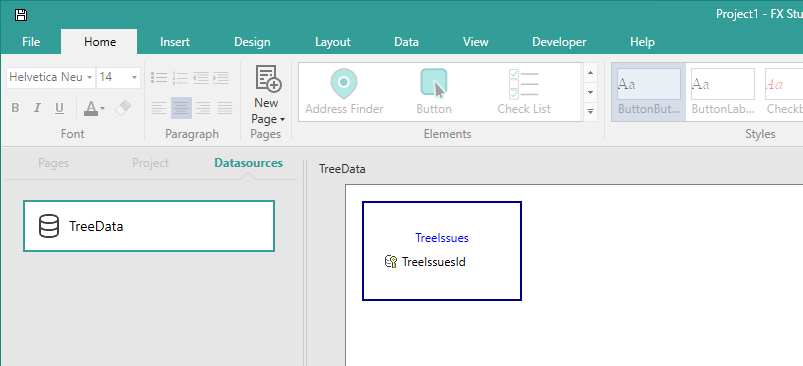This screenshot has width=803, height=366.
Task: Switch to the Layout ribbon tab
Action: click(x=332, y=42)
